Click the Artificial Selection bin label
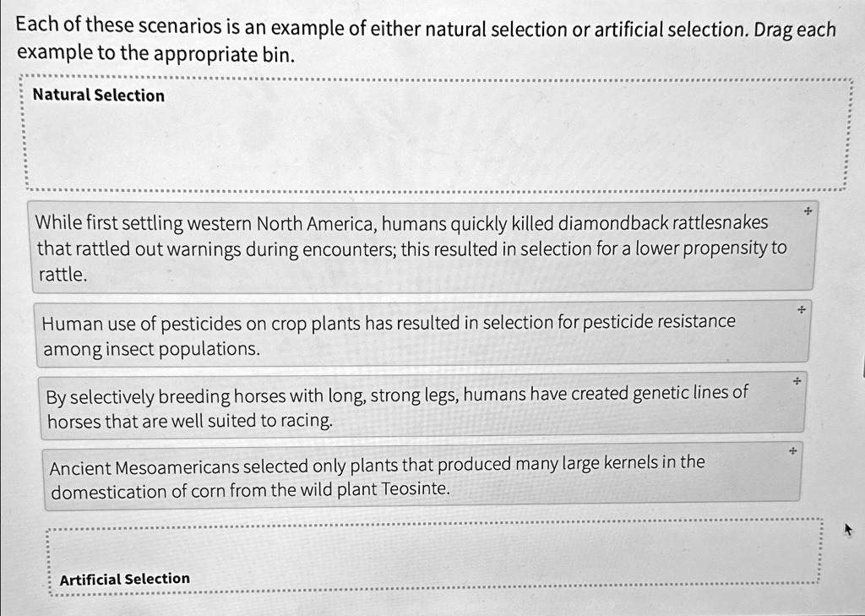865x616 pixels. [124, 578]
